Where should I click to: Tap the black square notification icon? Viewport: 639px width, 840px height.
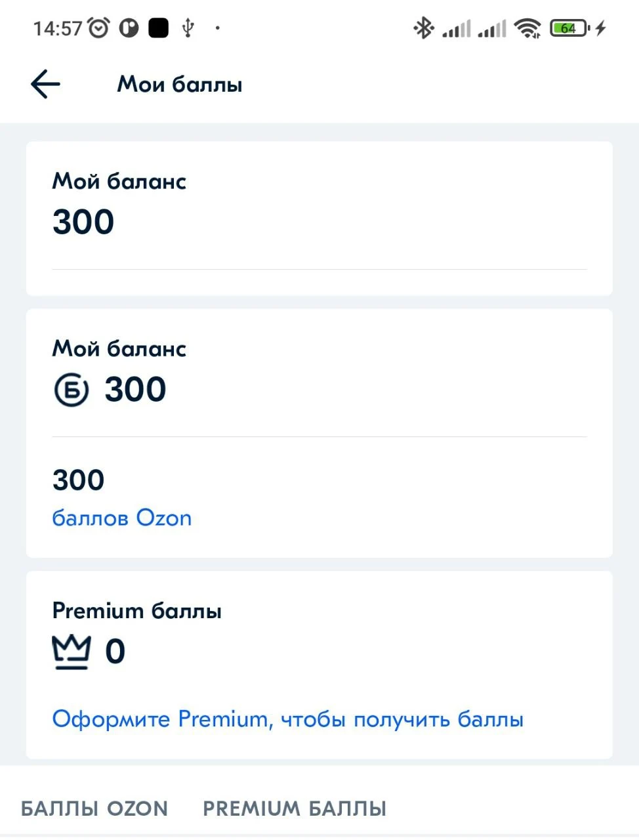click(158, 28)
